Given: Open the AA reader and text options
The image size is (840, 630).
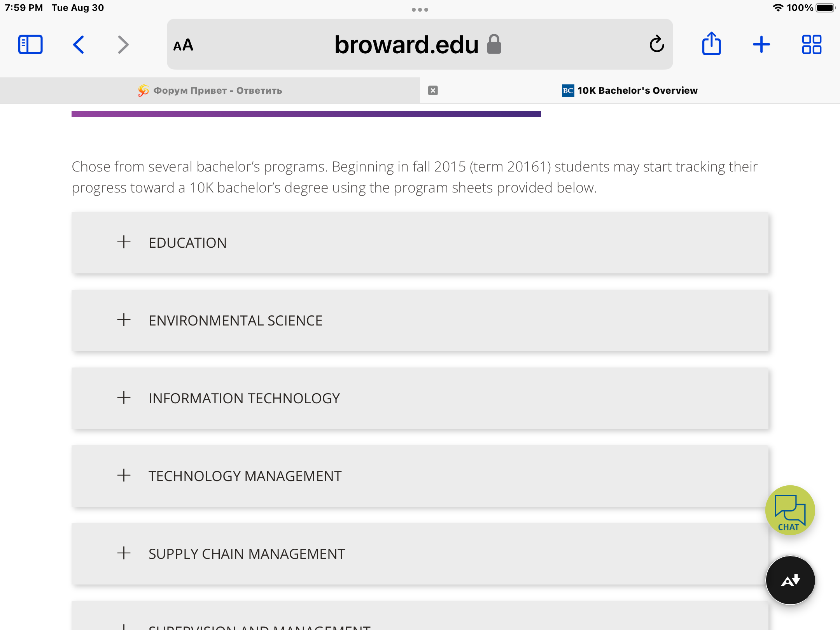Looking at the screenshot, I should point(183,45).
